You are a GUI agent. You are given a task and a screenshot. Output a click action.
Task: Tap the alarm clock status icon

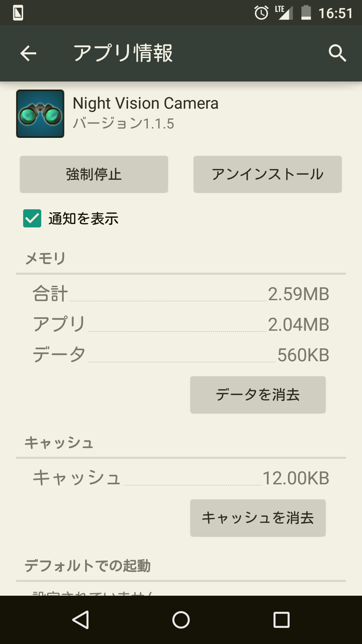point(261,13)
